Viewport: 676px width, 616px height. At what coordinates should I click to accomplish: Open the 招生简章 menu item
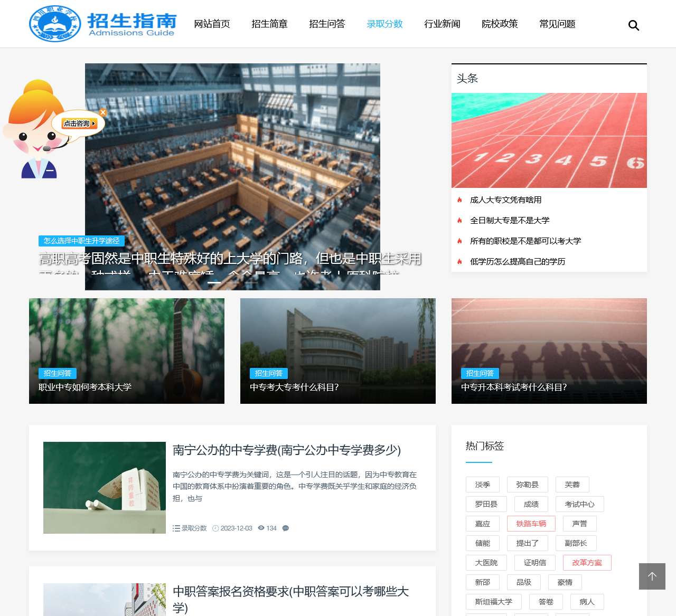coord(269,24)
